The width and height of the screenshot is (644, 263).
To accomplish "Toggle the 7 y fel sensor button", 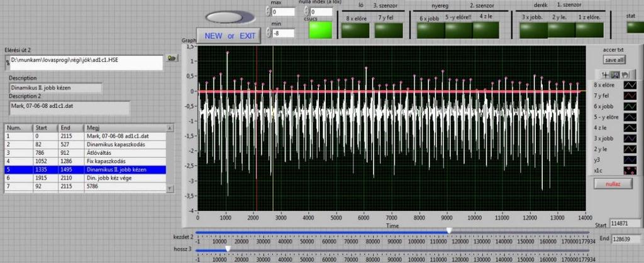I will tap(389, 30).
